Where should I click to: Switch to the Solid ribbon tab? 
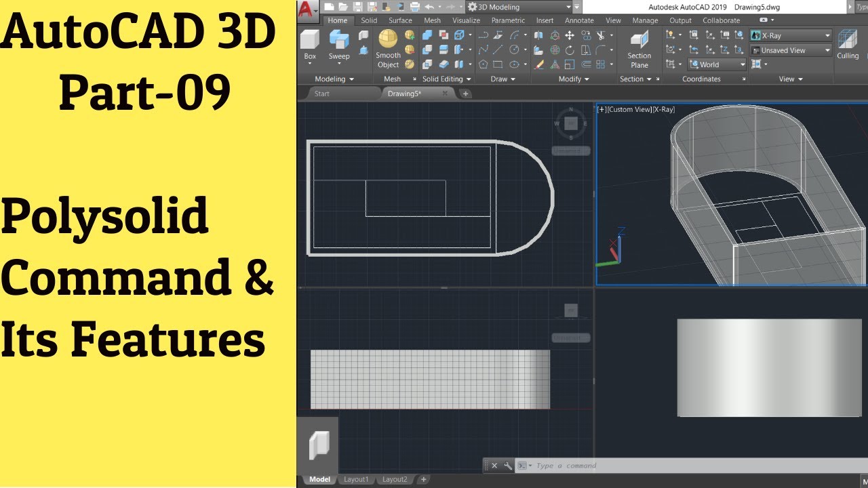[369, 20]
